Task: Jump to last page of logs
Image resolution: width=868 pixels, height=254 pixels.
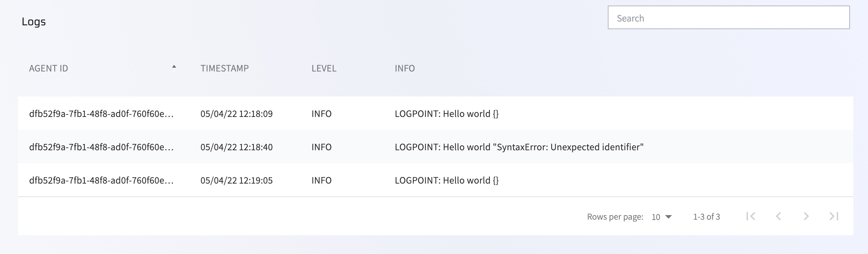Action: pos(834,217)
